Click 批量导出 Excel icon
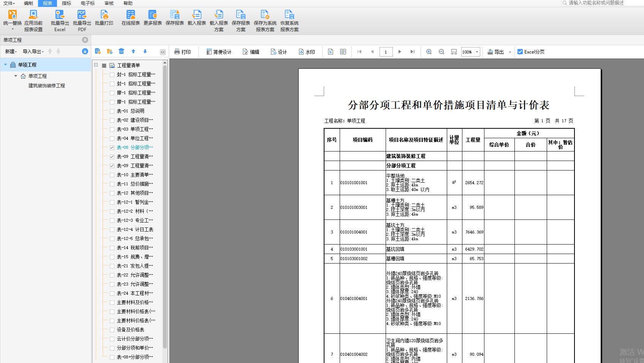644x363 pixels. click(x=60, y=14)
